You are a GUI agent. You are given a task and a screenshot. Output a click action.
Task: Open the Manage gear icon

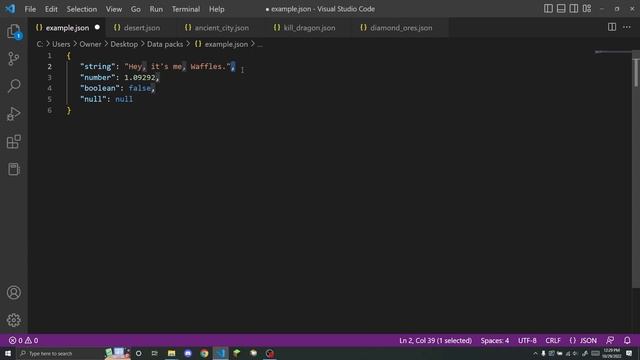point(13,320)
